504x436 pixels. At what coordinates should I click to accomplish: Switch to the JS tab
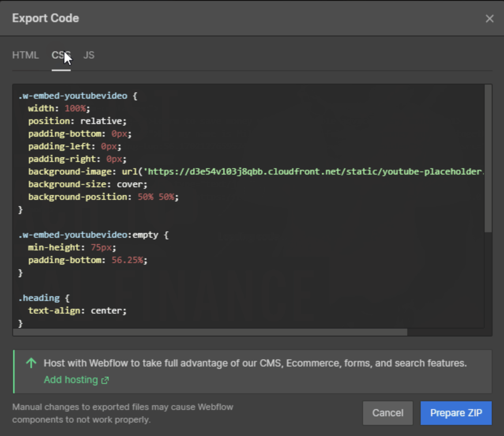point(89,55)
